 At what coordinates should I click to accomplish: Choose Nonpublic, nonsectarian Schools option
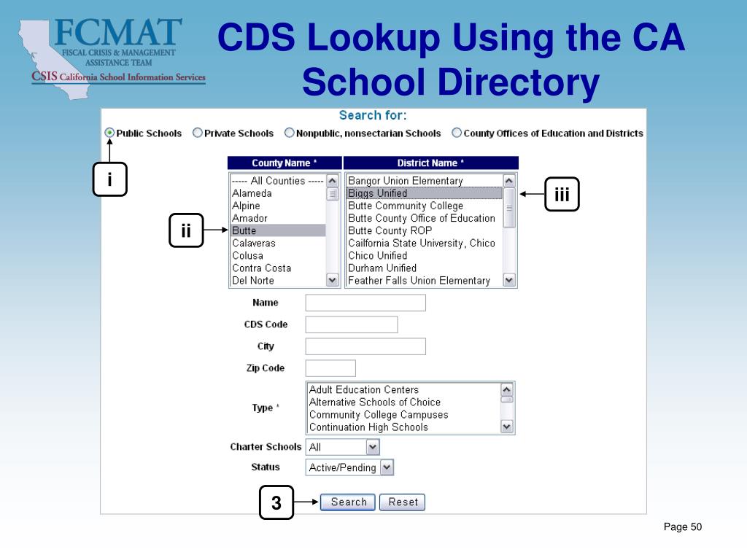(289, 133)
